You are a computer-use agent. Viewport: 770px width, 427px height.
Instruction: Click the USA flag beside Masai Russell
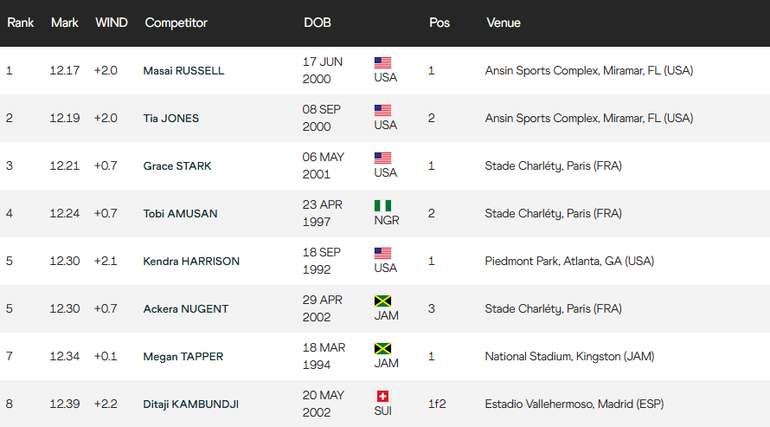coord(383,62)
